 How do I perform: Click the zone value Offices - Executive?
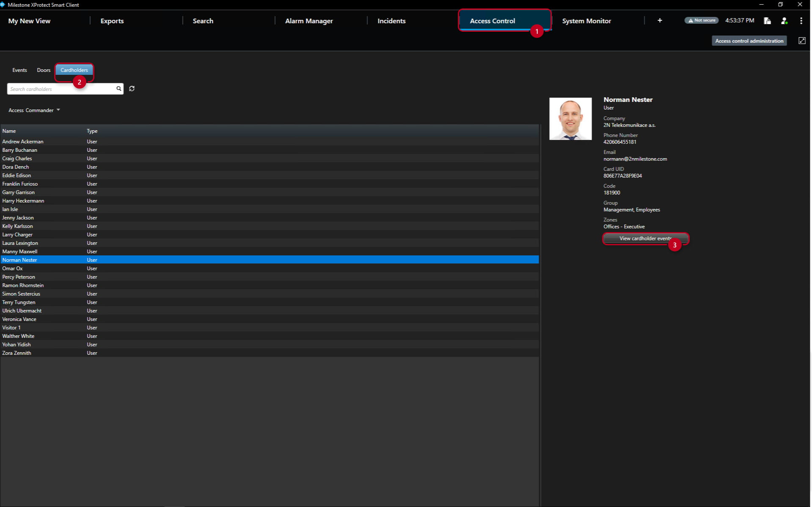coord(624,227)
